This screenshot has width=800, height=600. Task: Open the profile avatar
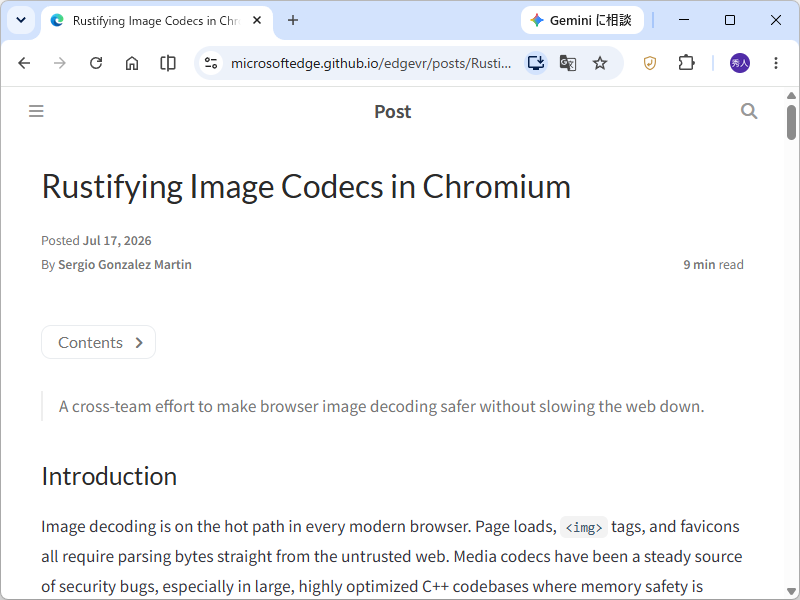[x=739, y=63]
